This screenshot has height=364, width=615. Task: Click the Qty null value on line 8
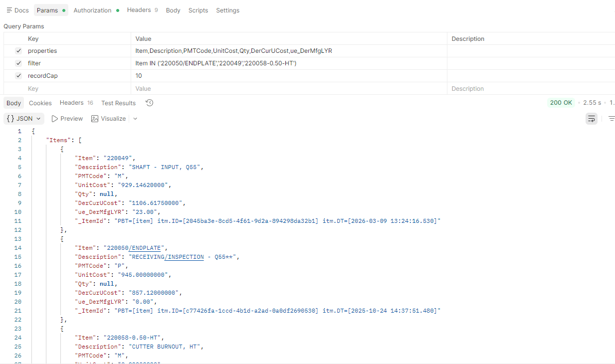pyautogui.click(x=107, y=194)
